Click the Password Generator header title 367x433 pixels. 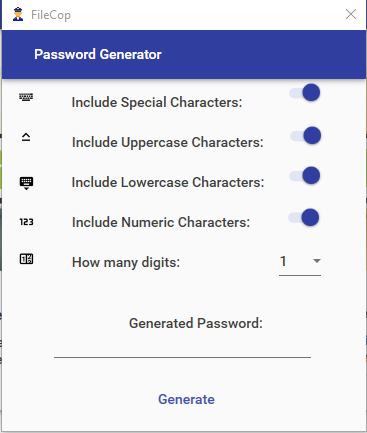pyautogui.click(x=98, y=55)
